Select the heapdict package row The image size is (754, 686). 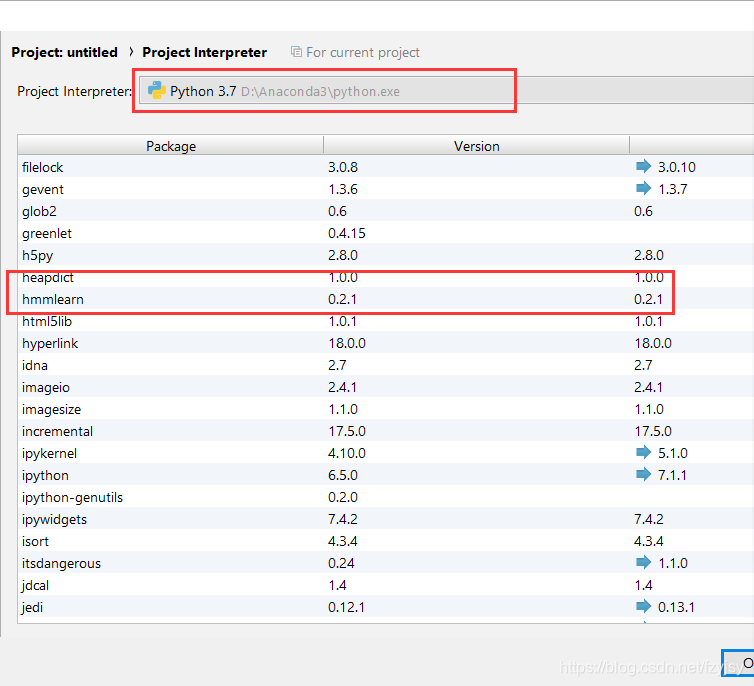(386, 277)
